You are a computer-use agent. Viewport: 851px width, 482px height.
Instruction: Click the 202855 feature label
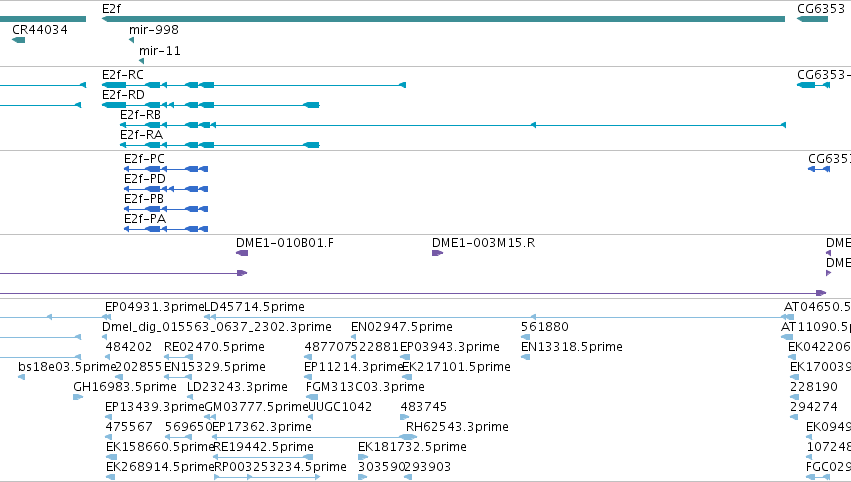pyautogui.click(x=138, y=367)
